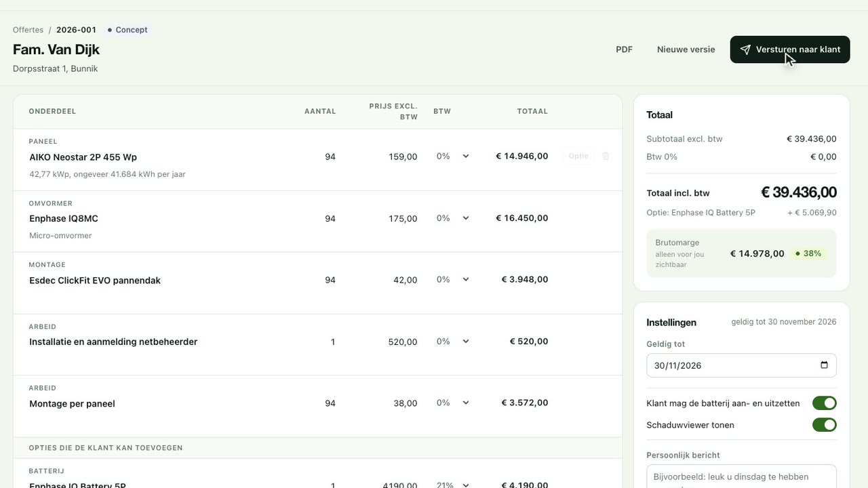Click Versturen naar klant button
The height and width of the screenshot is (488, 868).
(790, 49)
